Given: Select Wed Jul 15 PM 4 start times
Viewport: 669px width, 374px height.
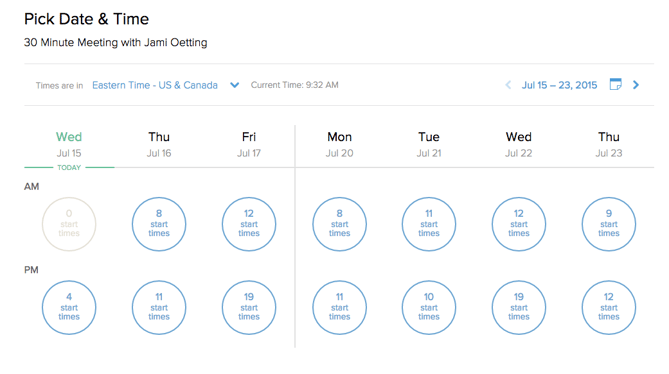Looking at the screenshot, I should pos(69,307).
